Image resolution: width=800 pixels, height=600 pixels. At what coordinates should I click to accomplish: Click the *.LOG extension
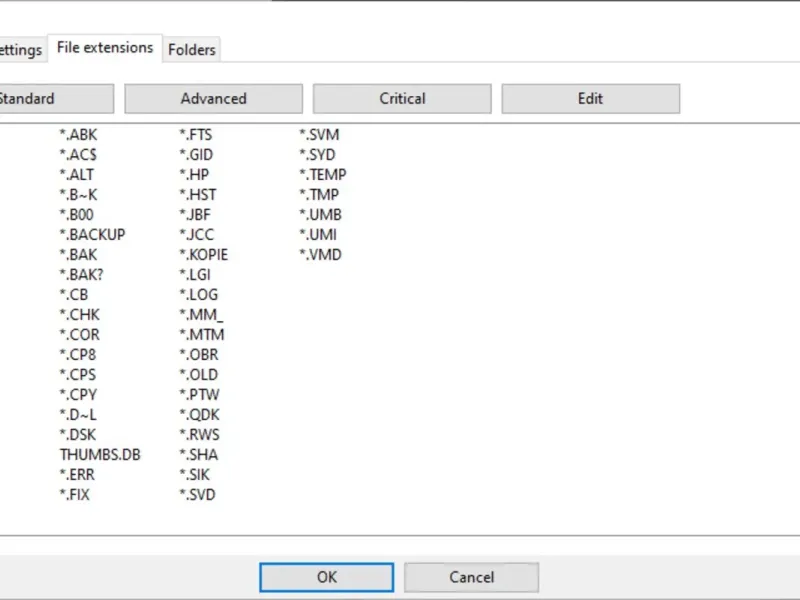point(198,294)
